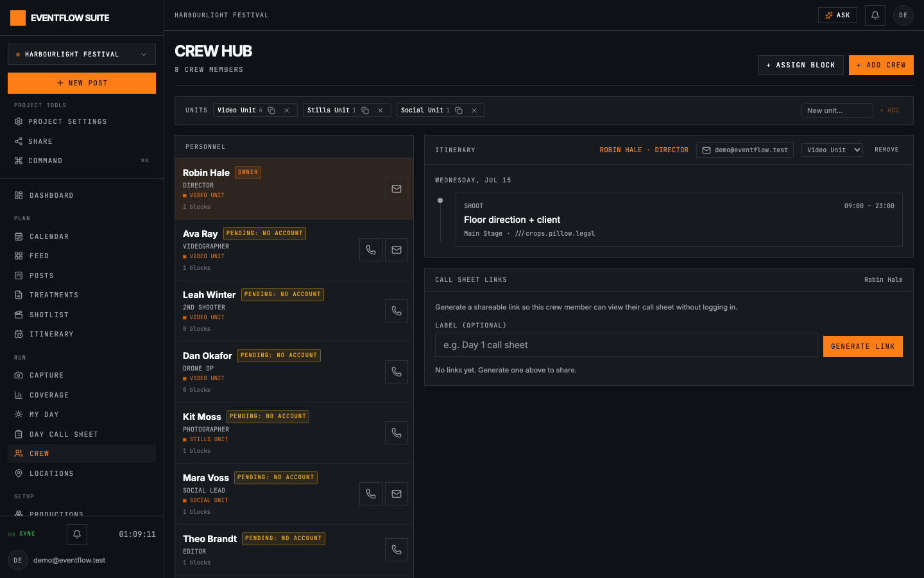
Task: Open Project Settings
Action: 81,121
